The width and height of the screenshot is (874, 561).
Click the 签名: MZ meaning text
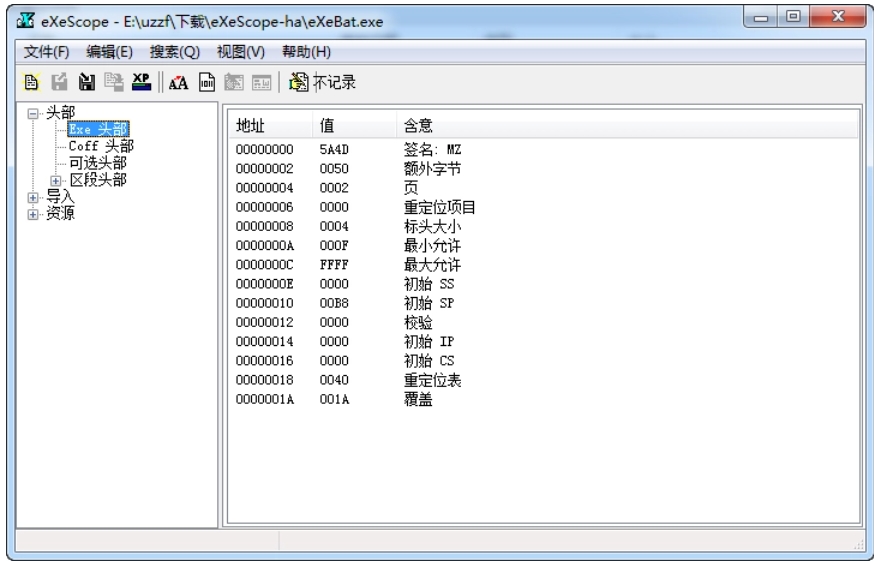point(432,149)
